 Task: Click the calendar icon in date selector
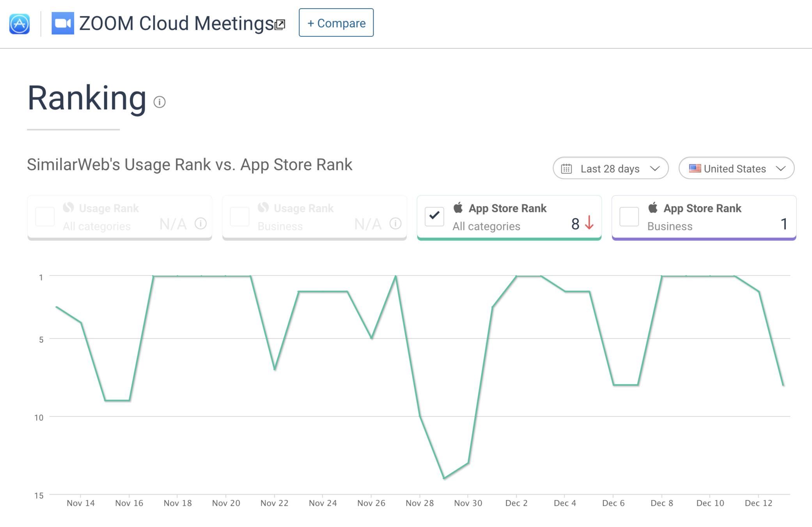tap(566, 169)
